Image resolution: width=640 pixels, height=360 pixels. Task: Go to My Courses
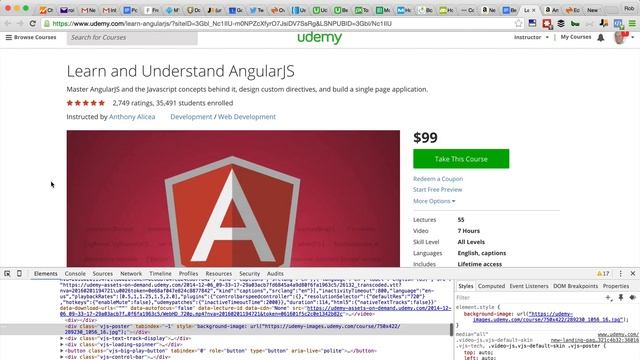(576, 37)
